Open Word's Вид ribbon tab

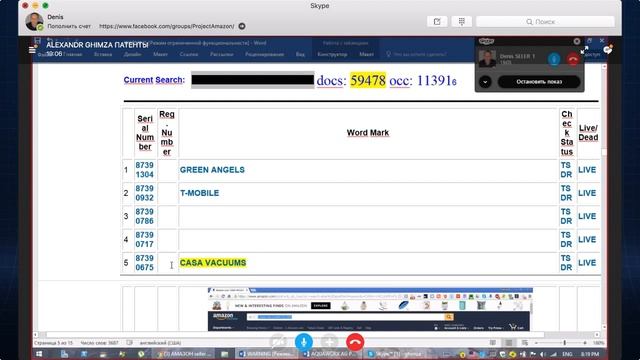(x=300, y=54)
